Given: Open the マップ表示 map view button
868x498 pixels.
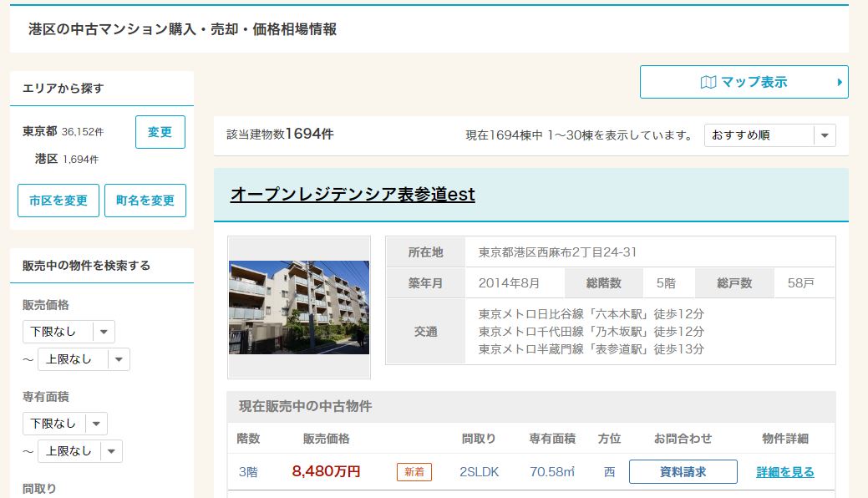Looking at the screenshot, I should pos(744,82).
